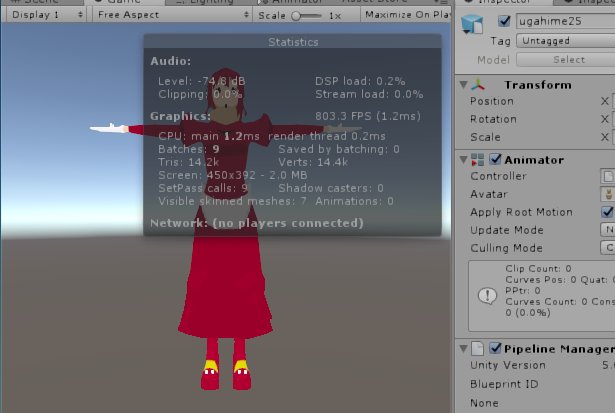Collapse the Transform component foldout
Image resolution: width=615 pixels, height=413 pixels.
(463, 85)
